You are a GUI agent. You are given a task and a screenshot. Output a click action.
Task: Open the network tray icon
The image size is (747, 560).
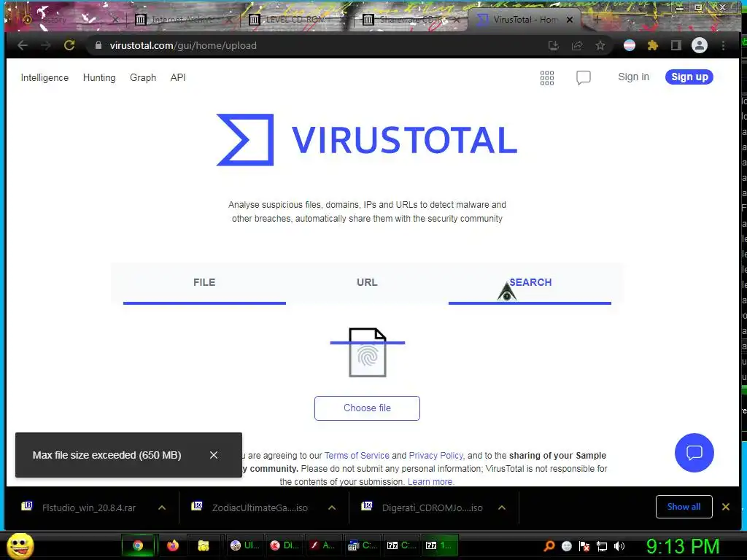602,546
